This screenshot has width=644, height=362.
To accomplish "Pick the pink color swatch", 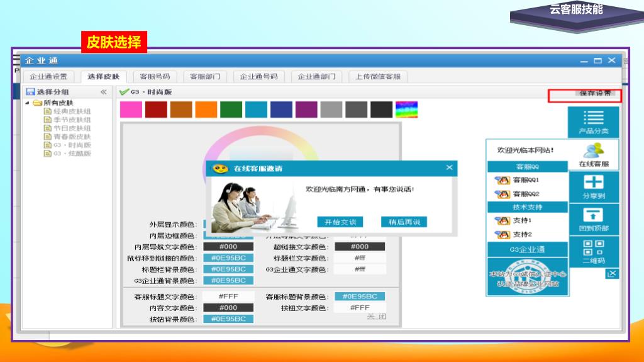I will click(131, 110).
